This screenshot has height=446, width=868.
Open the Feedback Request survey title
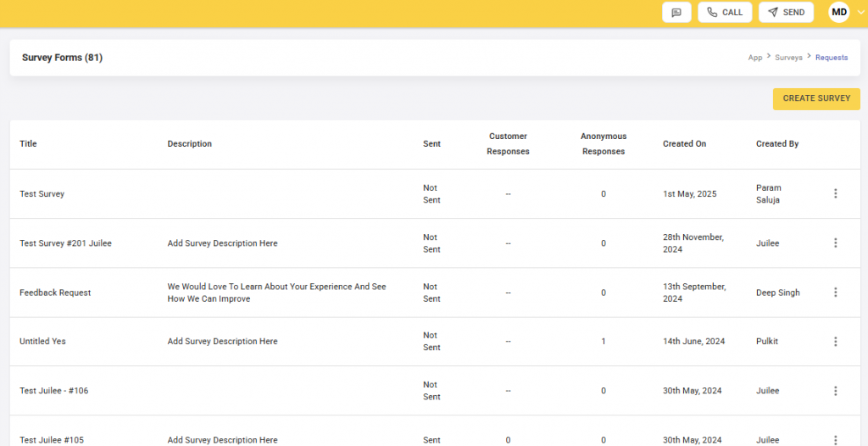click(x=55, y=293)
